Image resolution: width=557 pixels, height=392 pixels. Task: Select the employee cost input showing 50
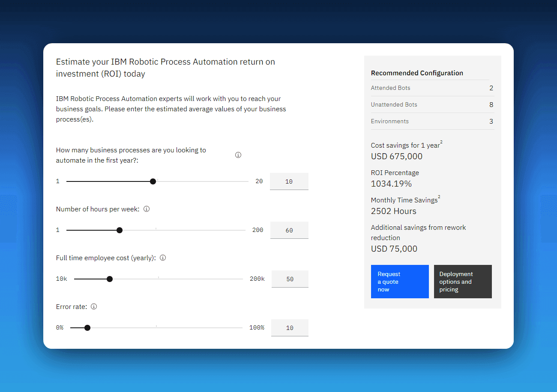click(290, 279)
